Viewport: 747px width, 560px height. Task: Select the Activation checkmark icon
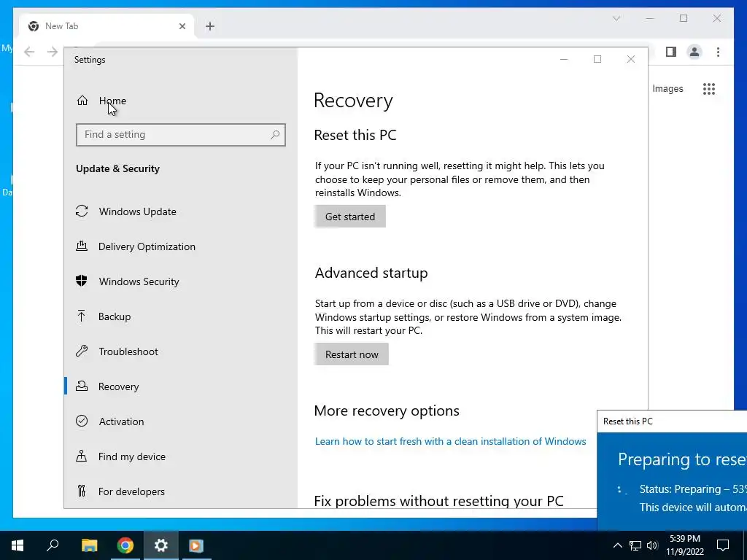point(82,421)
